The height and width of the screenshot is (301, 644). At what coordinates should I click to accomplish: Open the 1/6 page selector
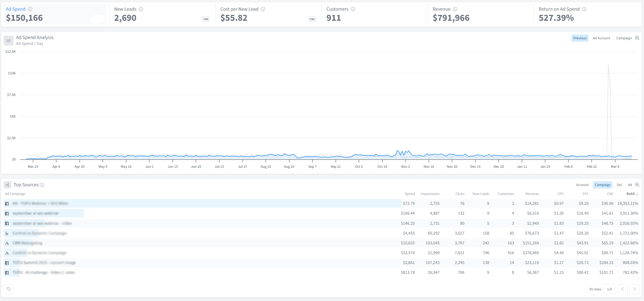610,289
